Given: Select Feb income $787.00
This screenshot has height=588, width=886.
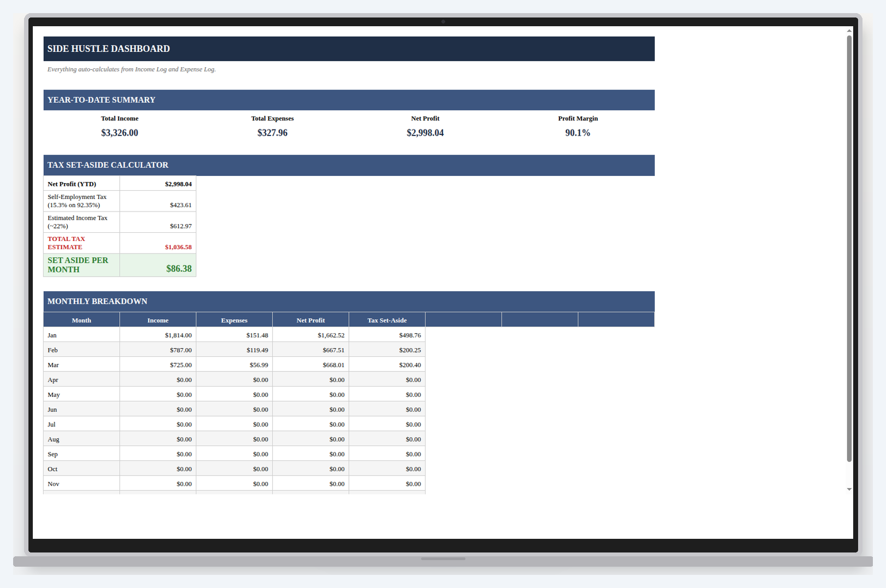Looking at the screenshot, I should (x=158, y=350).
